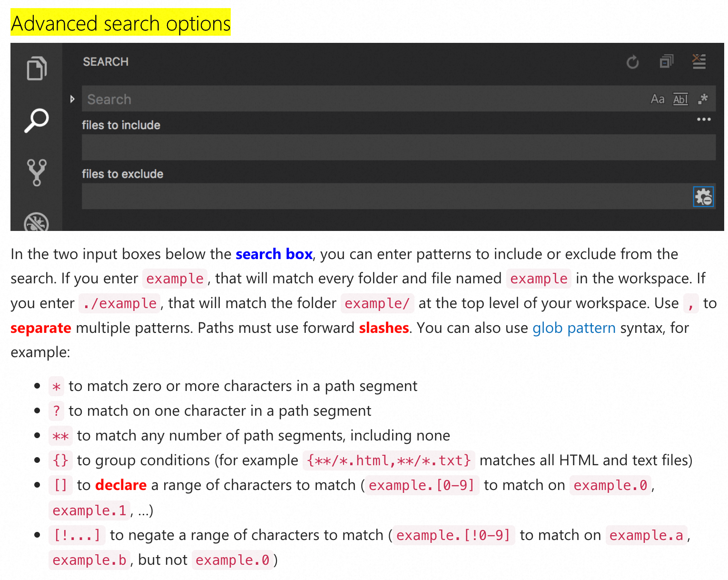Viewport: 728px width, 580px height.
Task: Open the Source Control branch icon
Action: tap(37, 172)
